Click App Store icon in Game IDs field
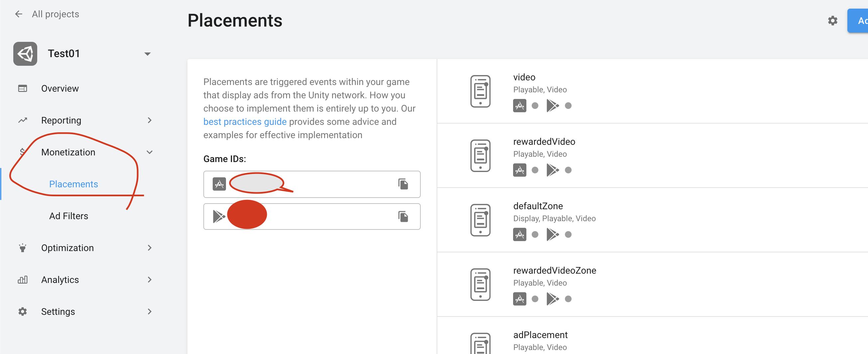Screen dimensions: 868x354 pos(219,184)
